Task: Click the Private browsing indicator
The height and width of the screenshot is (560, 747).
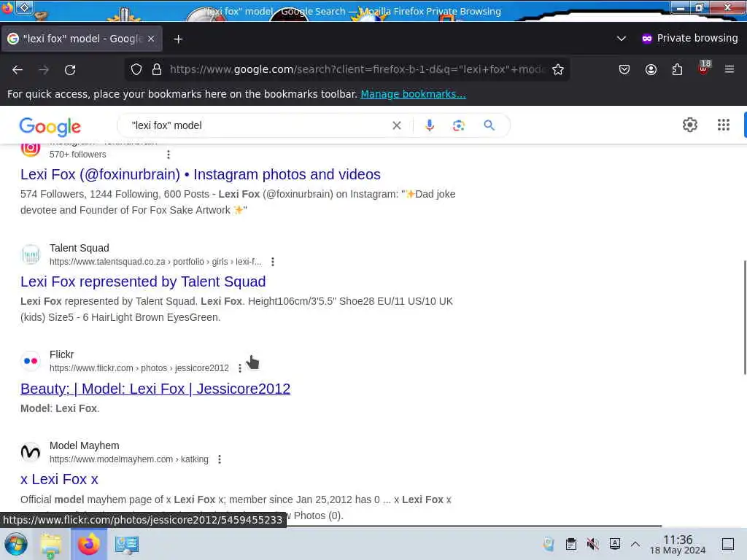Action: [x=689, y=38]
